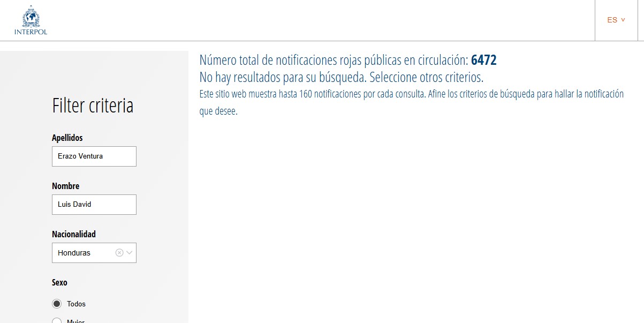This screenshot has width=644, height=323.
Task: Click the INTERPOL globe emblem logo
Action: (x=31, y=17)
